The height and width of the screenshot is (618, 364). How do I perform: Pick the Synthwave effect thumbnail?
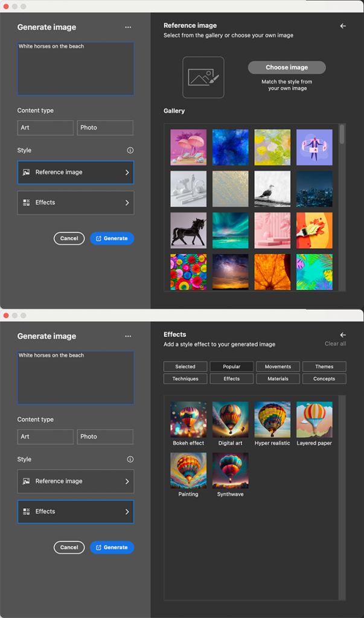pos(230,471)
